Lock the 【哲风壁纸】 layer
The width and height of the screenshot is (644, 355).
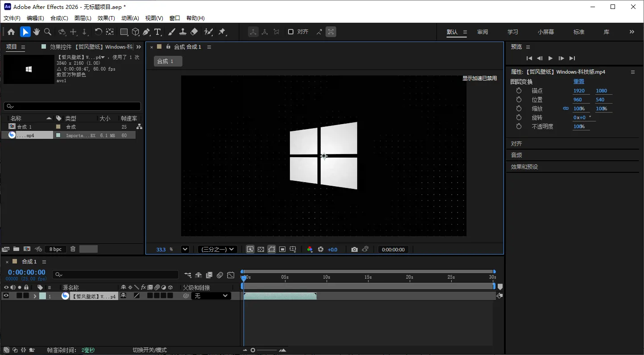pyautogui.click(x=26, y=296)
